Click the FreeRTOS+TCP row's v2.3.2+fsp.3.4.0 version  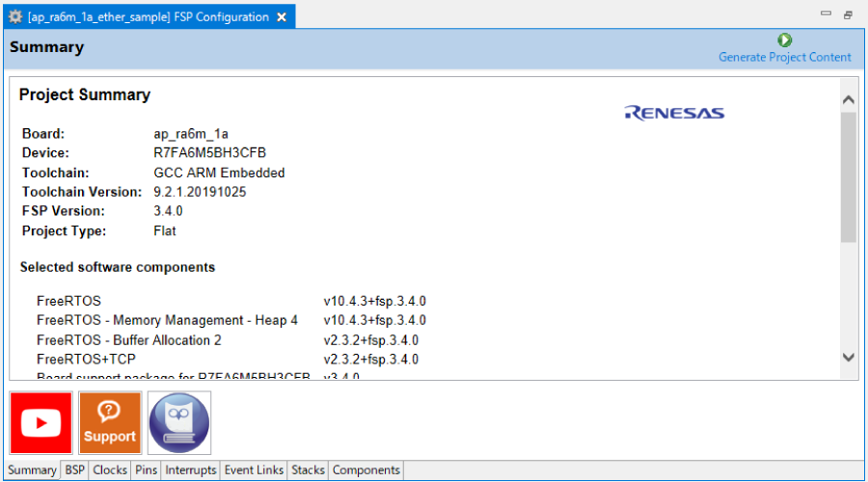(371, 360)
